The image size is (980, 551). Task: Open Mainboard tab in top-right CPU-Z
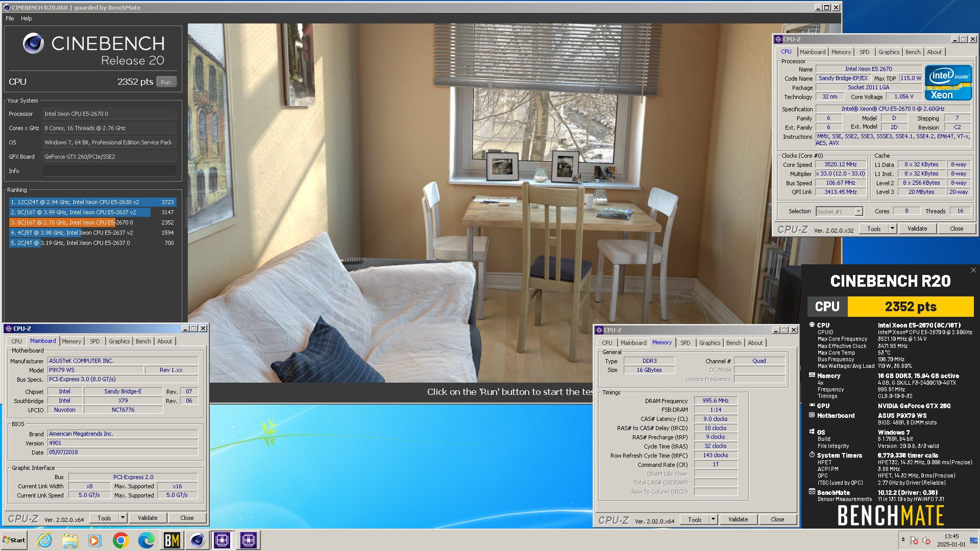813,52
